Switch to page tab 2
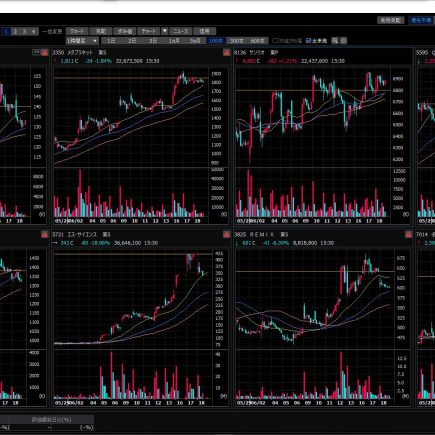 tap(15, 31)
